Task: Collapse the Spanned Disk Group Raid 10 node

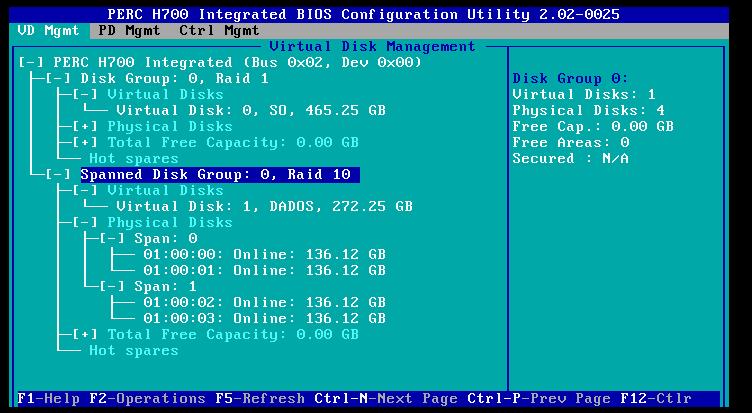Action: coord(58,175)
